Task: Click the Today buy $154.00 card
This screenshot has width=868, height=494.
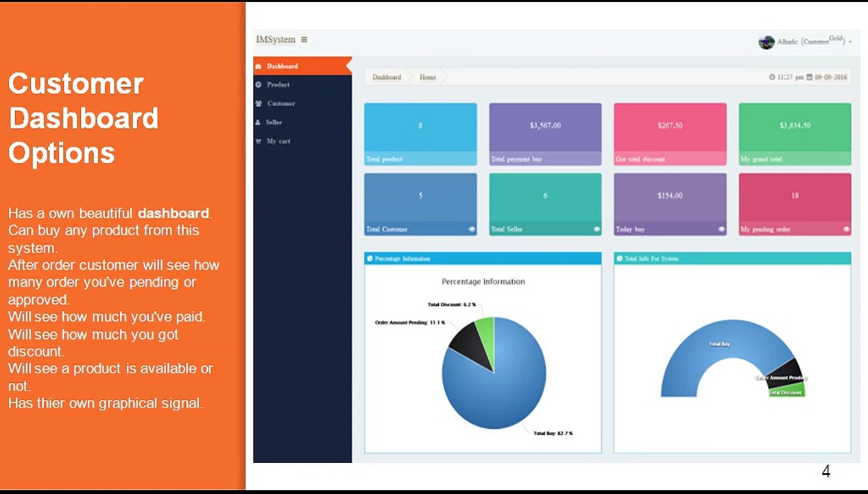Action: click(670, 204)
